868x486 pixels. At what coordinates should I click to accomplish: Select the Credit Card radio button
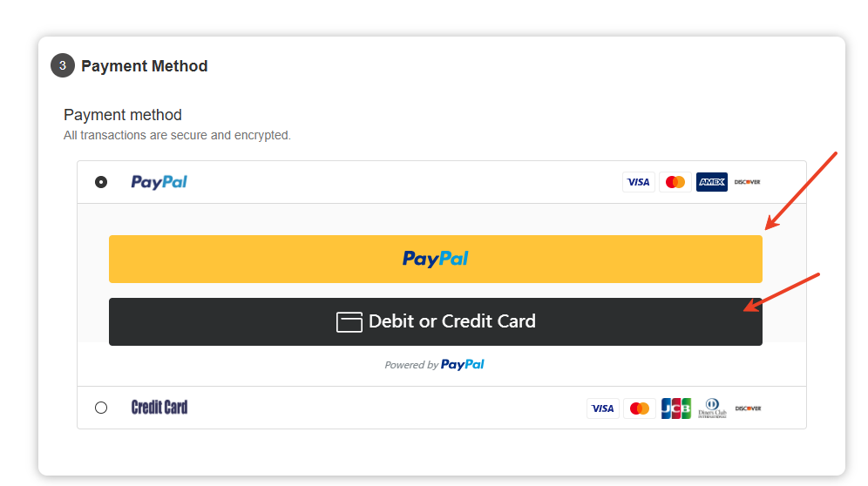click(101, 408)
